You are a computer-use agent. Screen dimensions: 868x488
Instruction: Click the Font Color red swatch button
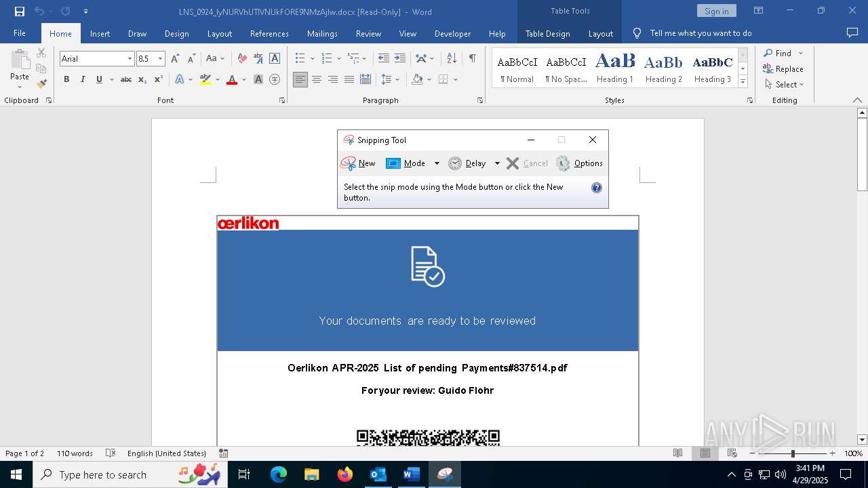(232, 79)
